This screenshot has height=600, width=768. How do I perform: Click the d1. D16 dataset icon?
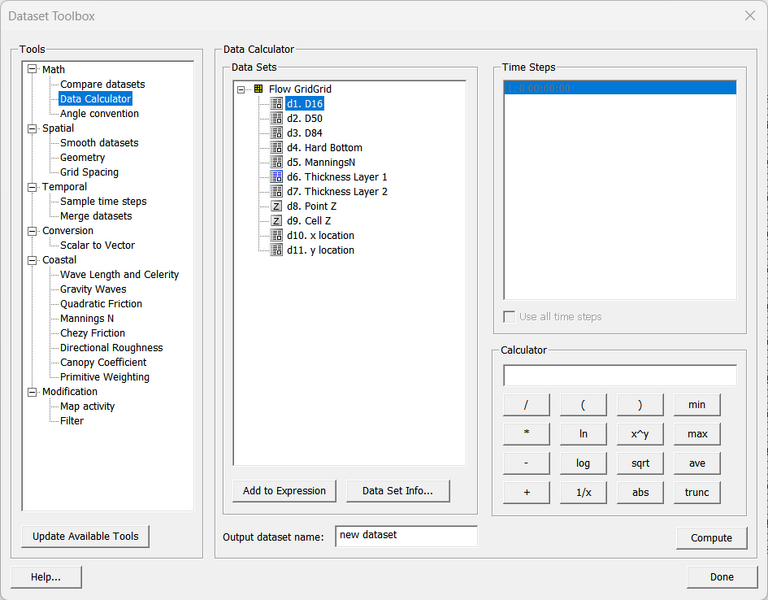click(x=277, y=104)
